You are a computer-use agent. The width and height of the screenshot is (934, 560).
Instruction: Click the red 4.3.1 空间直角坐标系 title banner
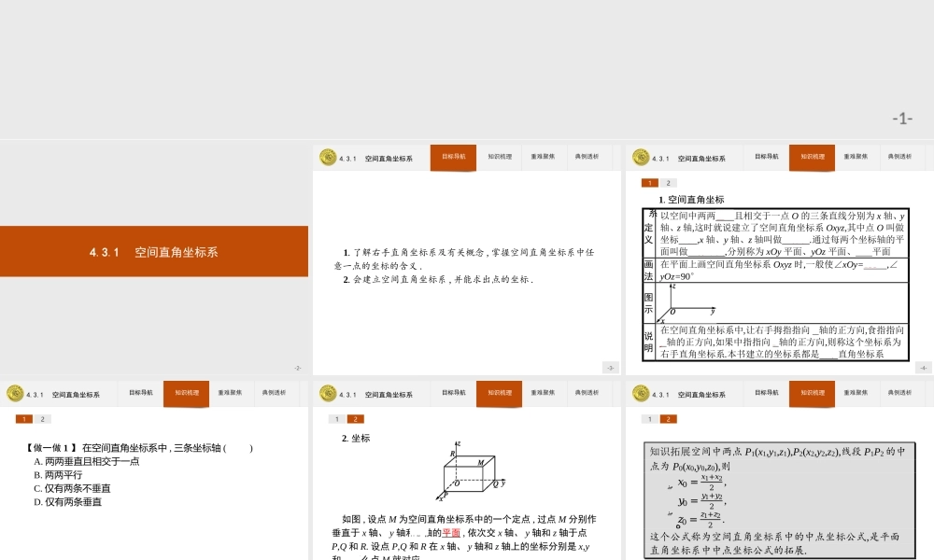[154, 252]
